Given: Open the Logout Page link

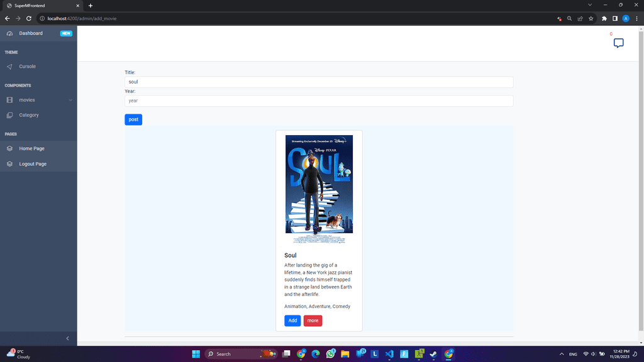Looking at the screenshot, I should (x=38, y=164).
